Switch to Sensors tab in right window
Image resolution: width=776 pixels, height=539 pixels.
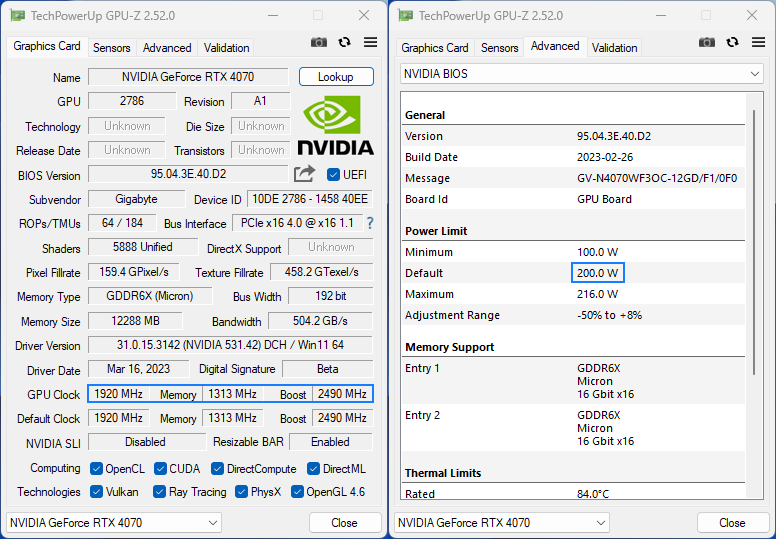point(499,48)
